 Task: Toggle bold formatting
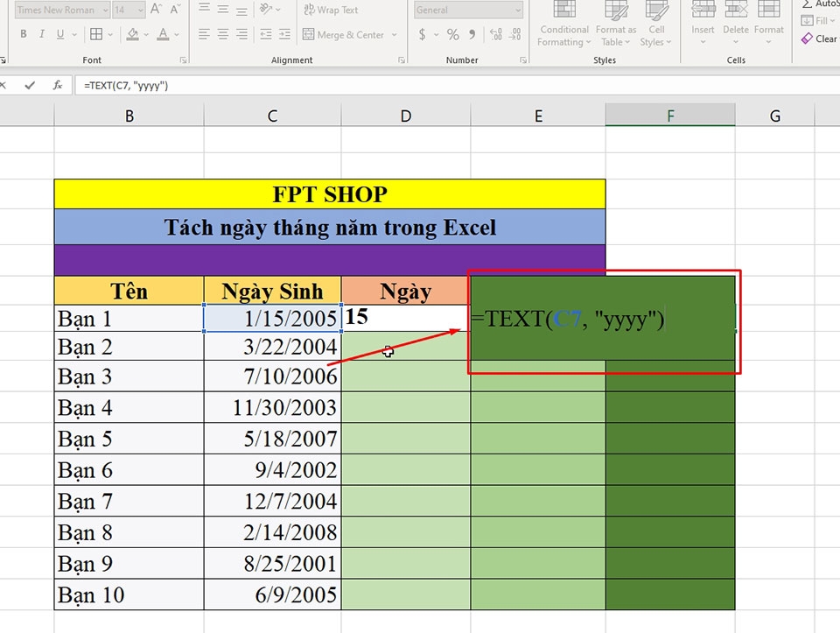23,33
